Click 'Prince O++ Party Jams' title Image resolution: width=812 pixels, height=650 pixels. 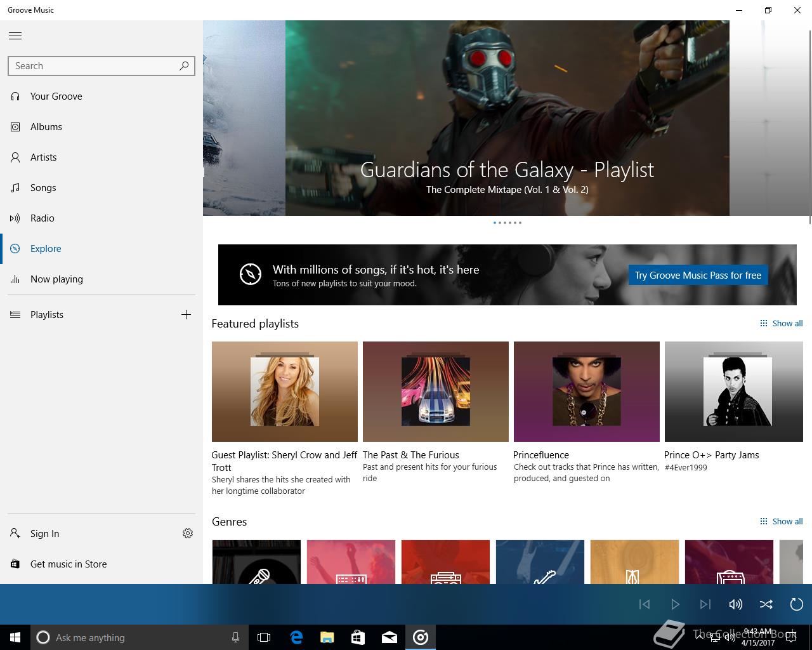(711, 455)
